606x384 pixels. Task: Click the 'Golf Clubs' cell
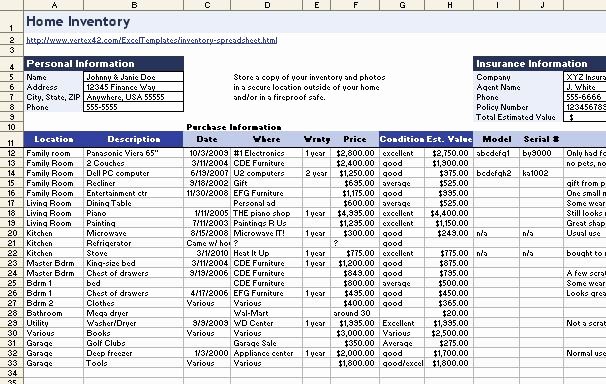tap(133, 343)
